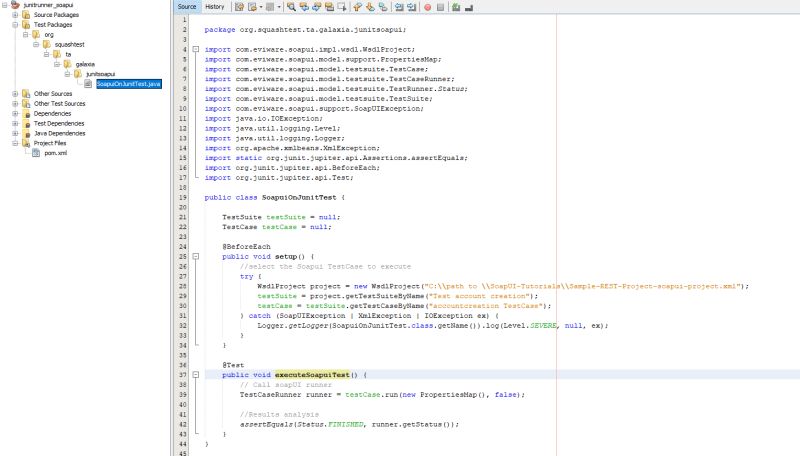Screen dimensions: 800x456
Task: Go to next bookmark
Action: point(370,7)
